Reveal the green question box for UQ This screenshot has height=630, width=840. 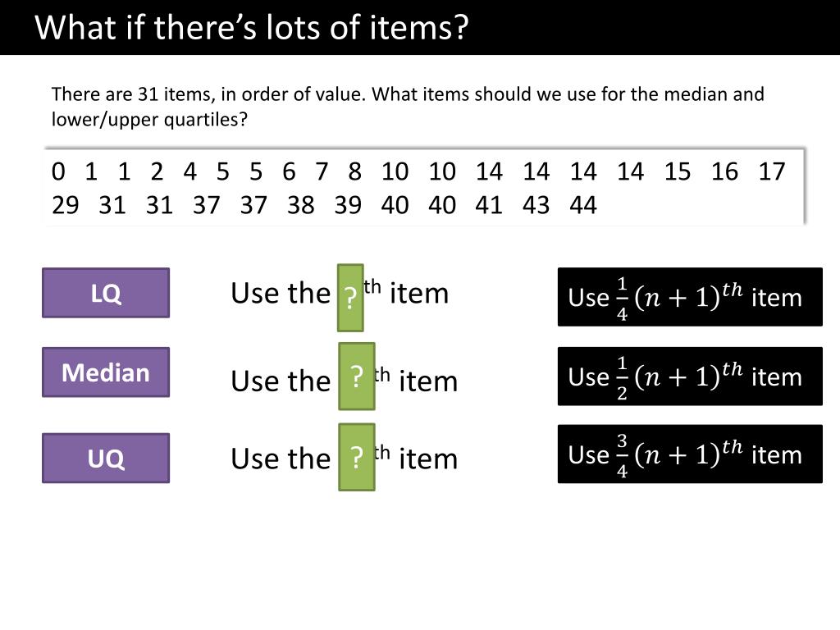point(356,457)
